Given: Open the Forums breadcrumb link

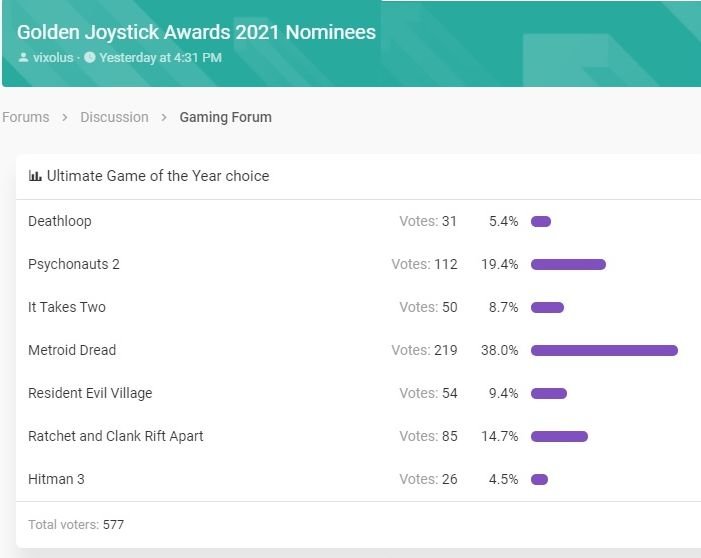Looking at the screenshot, I should pyautogui.click(x=26, y=117).
